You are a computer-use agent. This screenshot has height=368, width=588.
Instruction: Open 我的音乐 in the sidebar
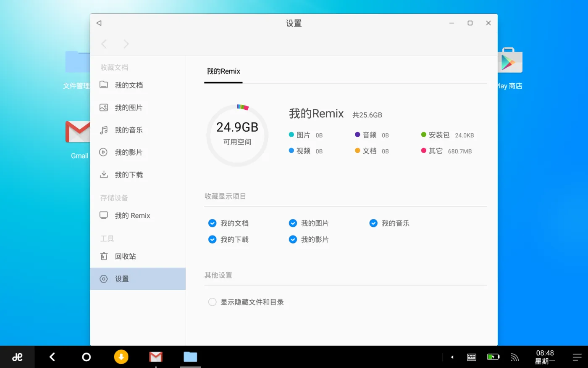[138, 130]
